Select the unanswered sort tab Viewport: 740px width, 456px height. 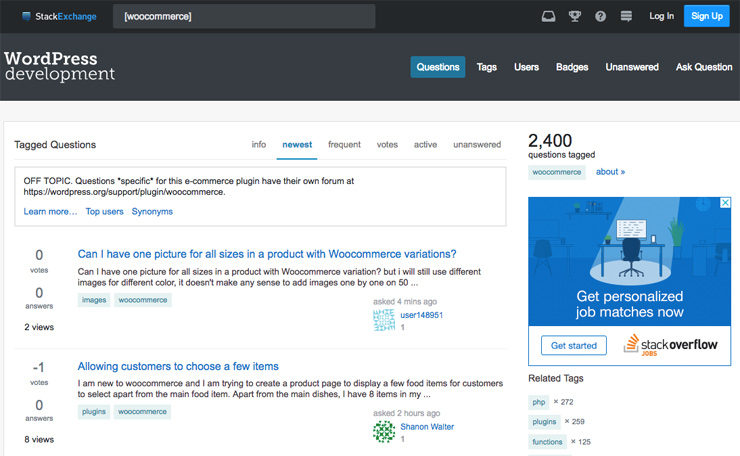pyautogui.click(x=477, y=144)
